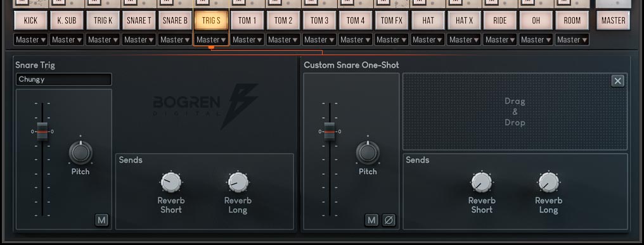Click Snare Trig Reverb Long send knob

coord(238,182)
